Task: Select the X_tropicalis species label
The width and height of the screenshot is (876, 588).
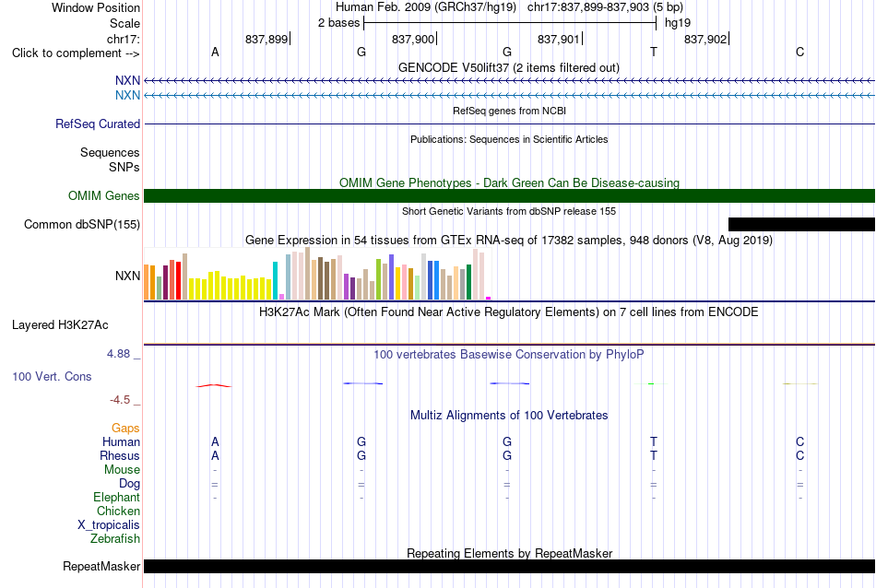Action: pyautogui.click(x=109, y=525)
